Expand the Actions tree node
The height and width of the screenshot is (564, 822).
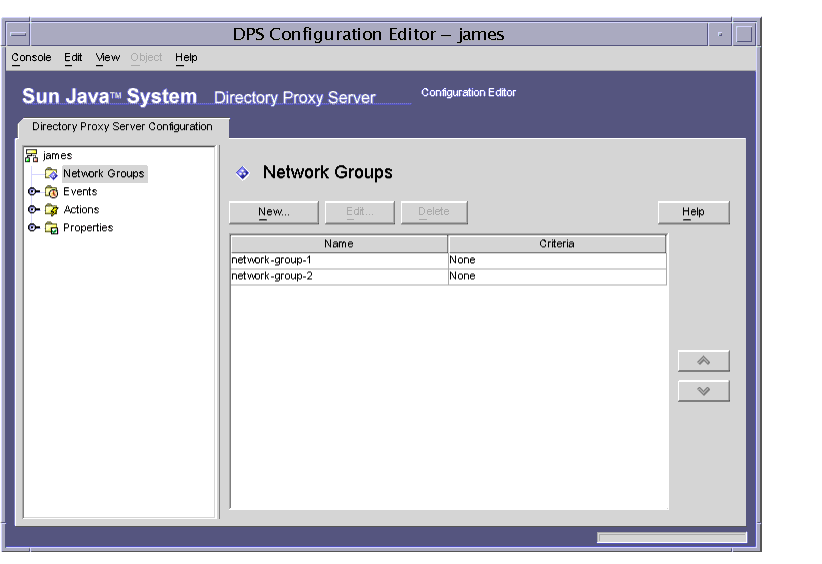click(33, 209)
